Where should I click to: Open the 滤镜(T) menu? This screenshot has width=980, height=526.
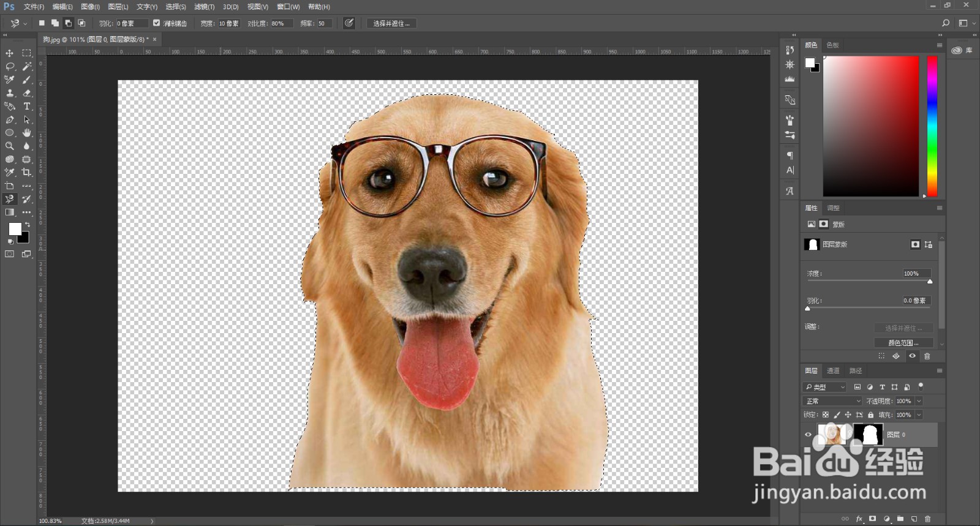click(x=204, y=7)
